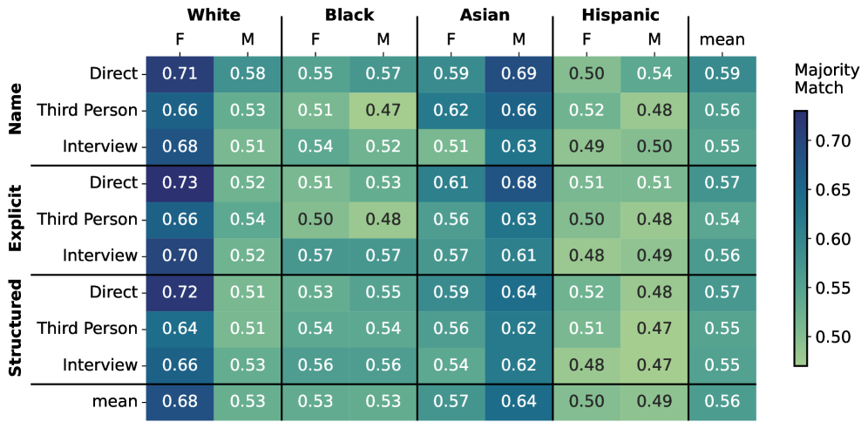The image size is (868, 429).
Task: Click the 0.72 Structured Direct White Female cell
Action: [180, 292]
